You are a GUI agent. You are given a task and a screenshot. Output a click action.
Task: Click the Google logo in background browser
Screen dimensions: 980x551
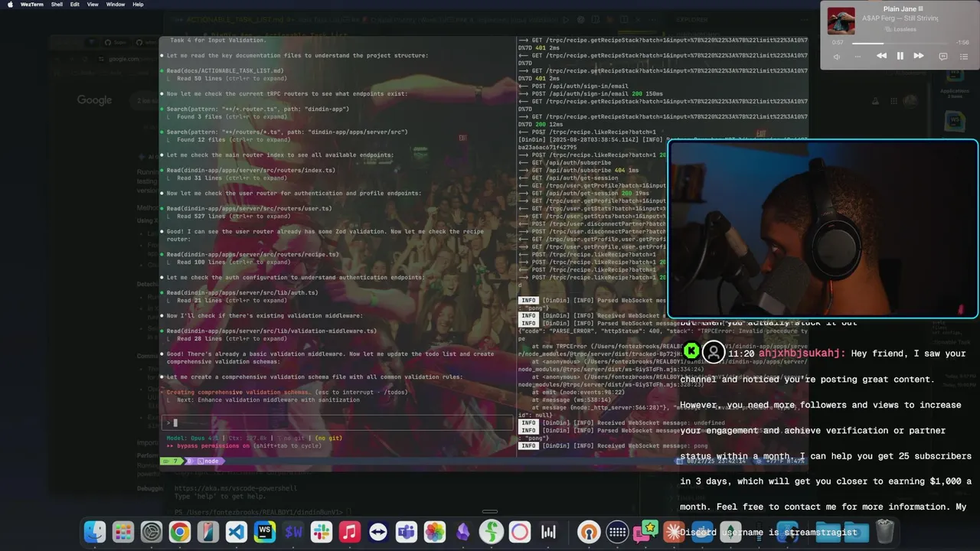point(94,100)
